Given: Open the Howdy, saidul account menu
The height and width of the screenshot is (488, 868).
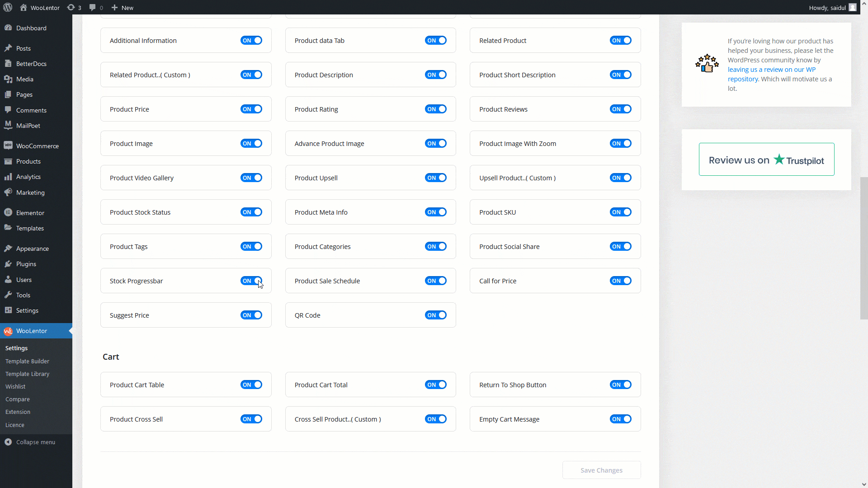Looking at the screenshot, I should click(x=832, y=8).
